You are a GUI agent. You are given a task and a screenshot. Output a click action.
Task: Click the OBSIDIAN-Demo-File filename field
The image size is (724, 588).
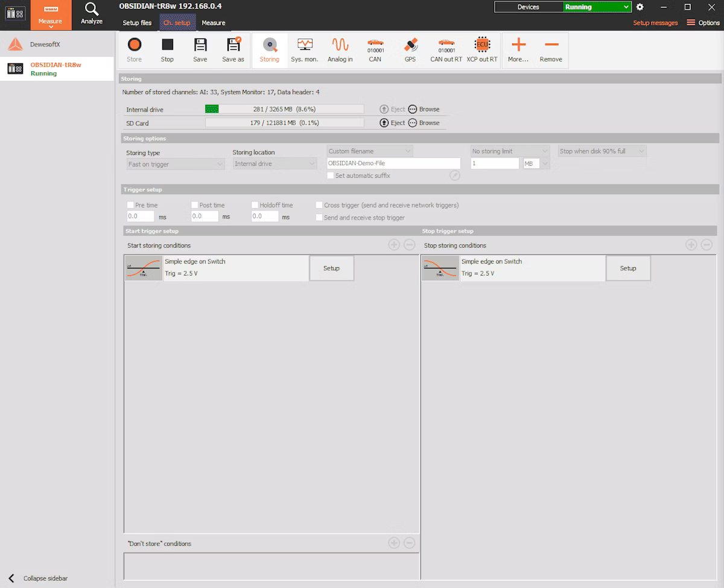[x=393, y=163]
